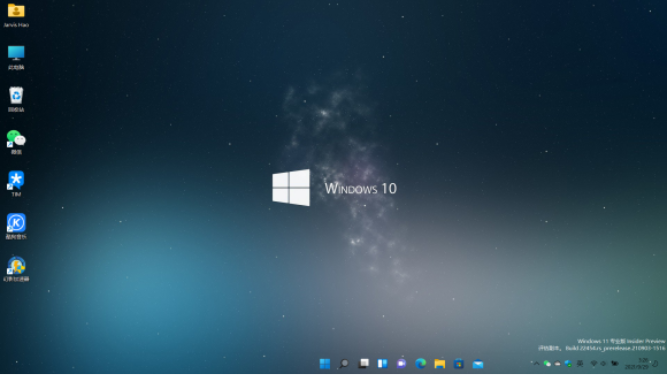This screenshot has height=375, width=667.
Task: Click the WeChat tray icon
Action: [x=547, y=364]
